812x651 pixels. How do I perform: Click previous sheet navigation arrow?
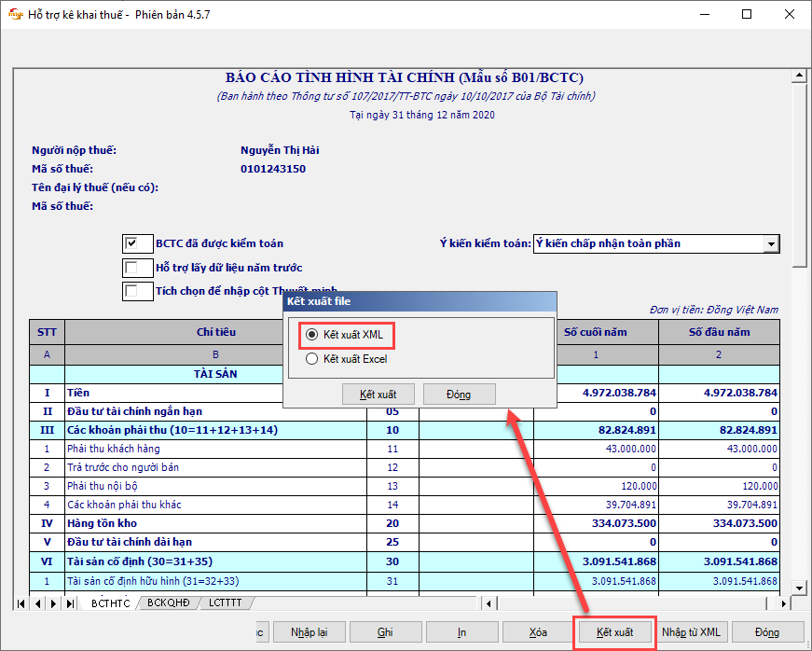click(x=38, y=603)
